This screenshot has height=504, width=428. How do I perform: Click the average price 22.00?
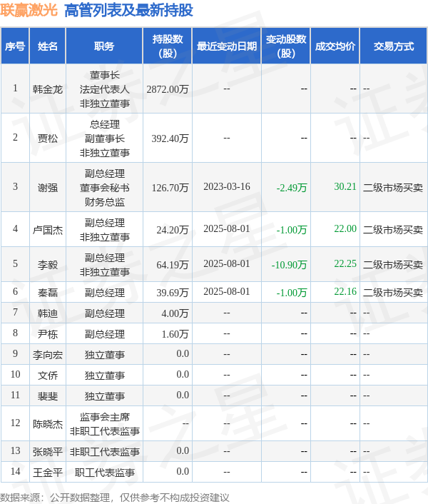345,228
